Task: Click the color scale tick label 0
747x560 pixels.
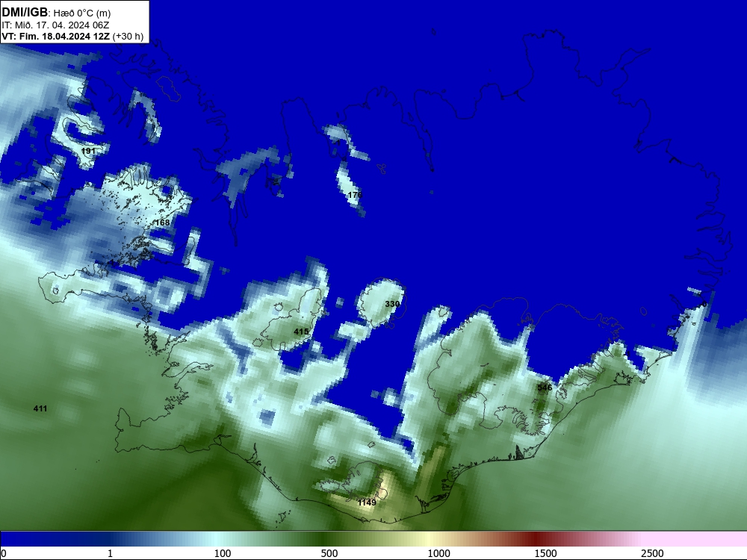Action: tap(4, 553)
